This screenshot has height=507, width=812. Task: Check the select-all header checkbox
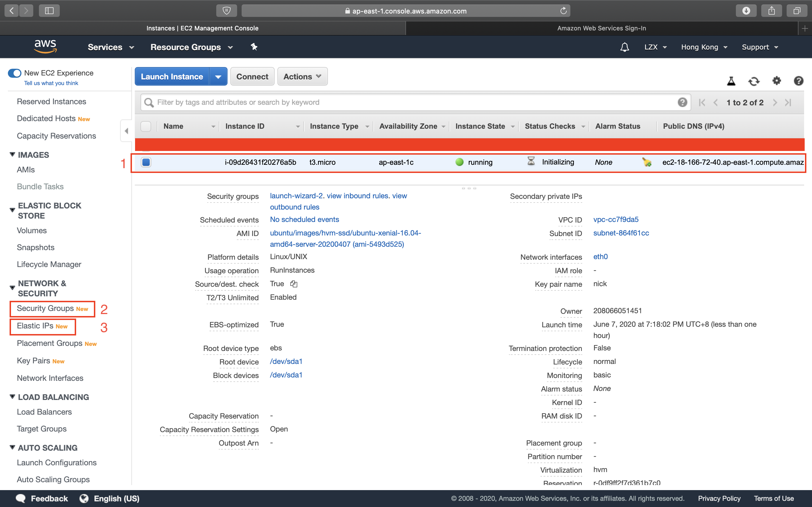coord(146,126)
